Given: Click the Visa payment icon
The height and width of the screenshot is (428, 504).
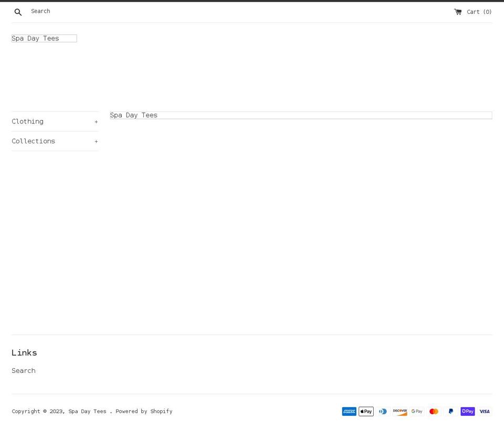Looking at the screenshot, I should point(485,411).
